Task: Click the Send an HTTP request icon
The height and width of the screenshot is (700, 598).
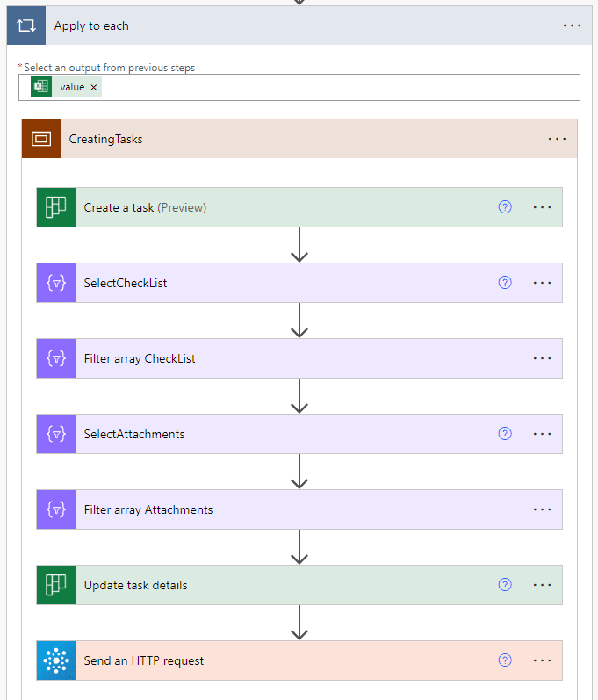Action: [56, 660]
